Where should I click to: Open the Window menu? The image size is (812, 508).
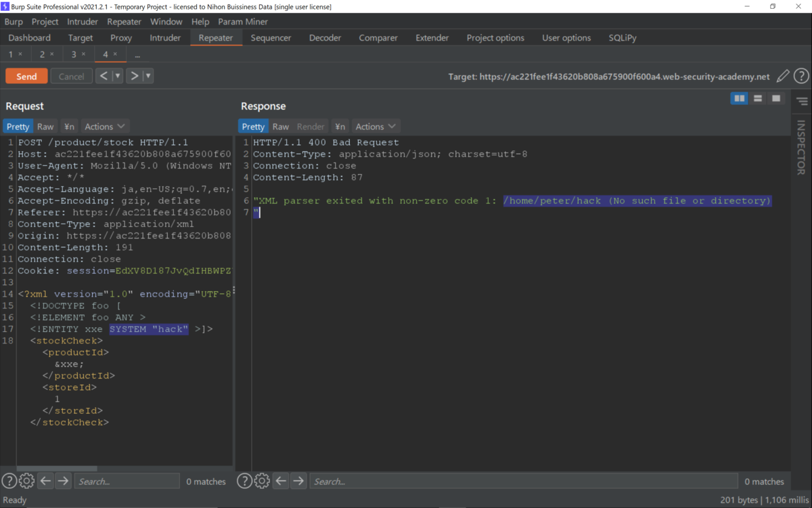click(x=166, y=22)
